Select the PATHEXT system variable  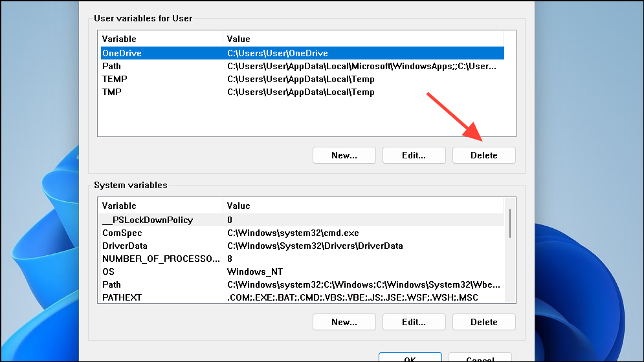302,297
